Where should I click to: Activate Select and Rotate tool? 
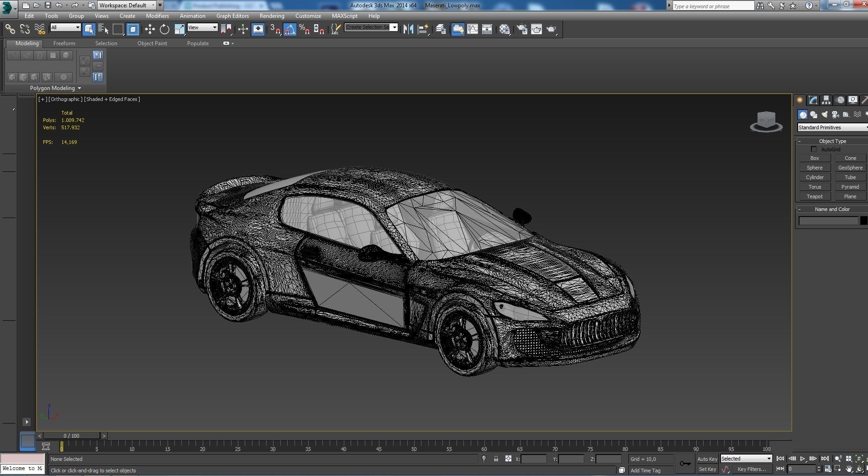pyautogui.click(x=164, y=29)
